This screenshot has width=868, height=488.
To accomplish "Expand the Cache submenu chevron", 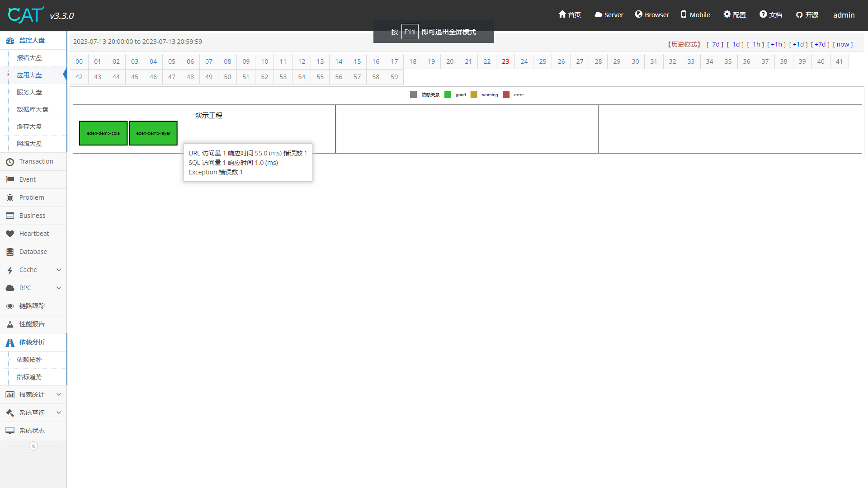I will pos(59,270).
